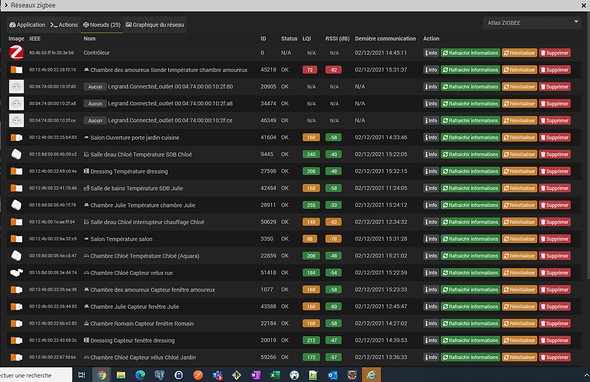Select timestamp 02/12/2021 15:24:12

pyautogui.click(x=381, y=205)
